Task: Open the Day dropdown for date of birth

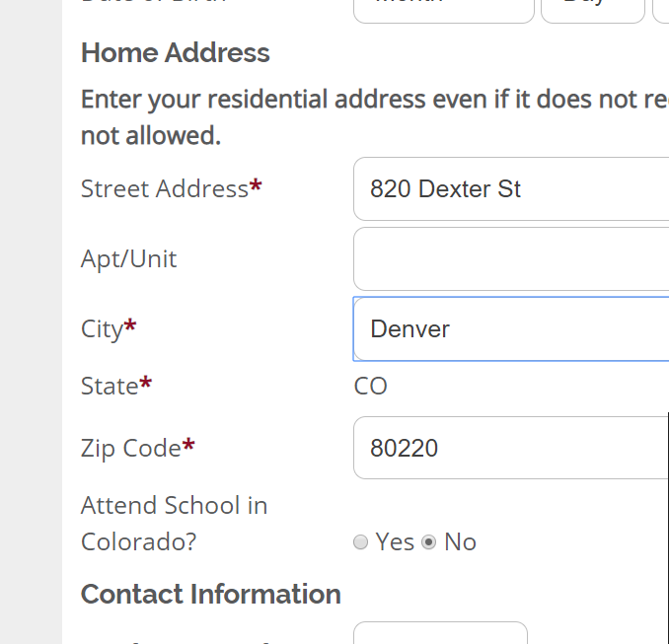Action: coord(592,8)
